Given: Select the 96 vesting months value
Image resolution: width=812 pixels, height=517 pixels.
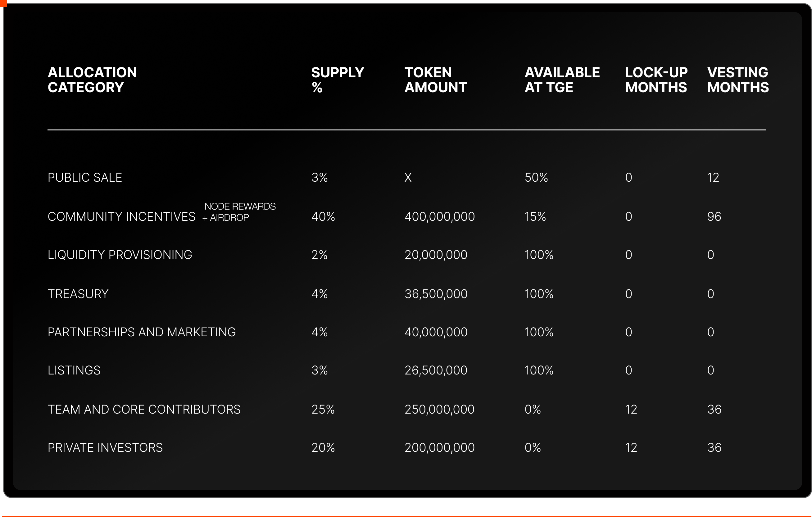Looking at the screenshot, I should (714, 216).
